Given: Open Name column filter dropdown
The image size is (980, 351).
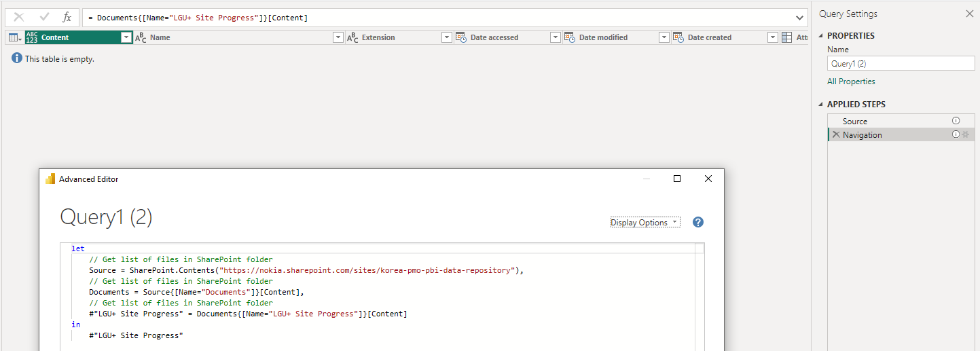Looking at the screenshot, I should click(338, 37).
